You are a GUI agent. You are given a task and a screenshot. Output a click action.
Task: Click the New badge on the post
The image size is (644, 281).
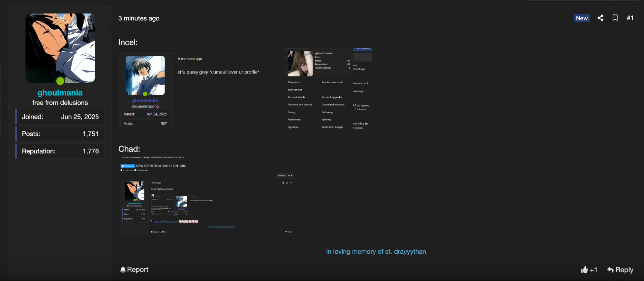coord(582,18)
